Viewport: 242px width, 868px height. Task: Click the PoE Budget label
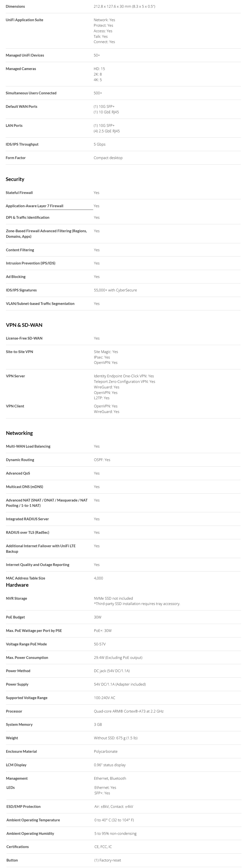coord(15,617)
